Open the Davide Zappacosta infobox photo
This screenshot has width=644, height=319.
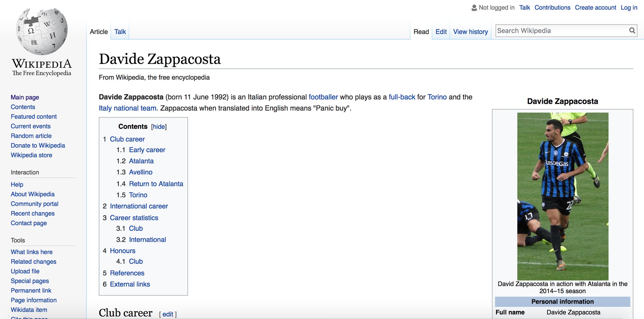(x=563, y=196)
